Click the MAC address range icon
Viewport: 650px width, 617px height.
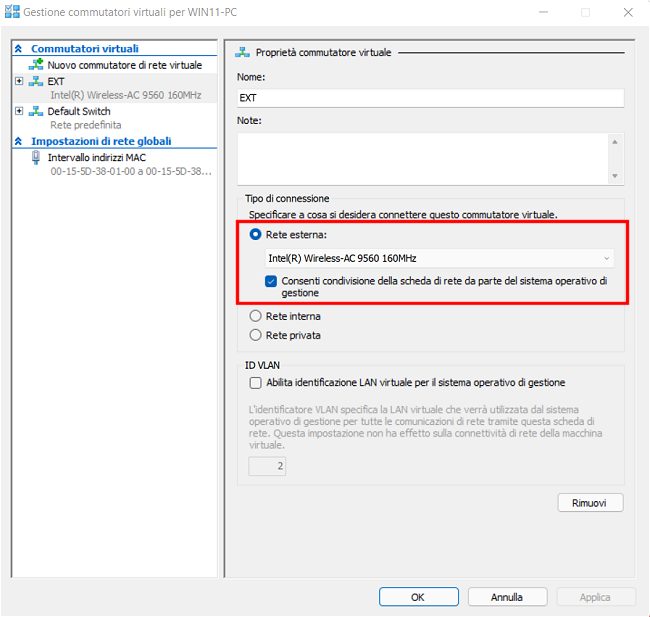36,158
